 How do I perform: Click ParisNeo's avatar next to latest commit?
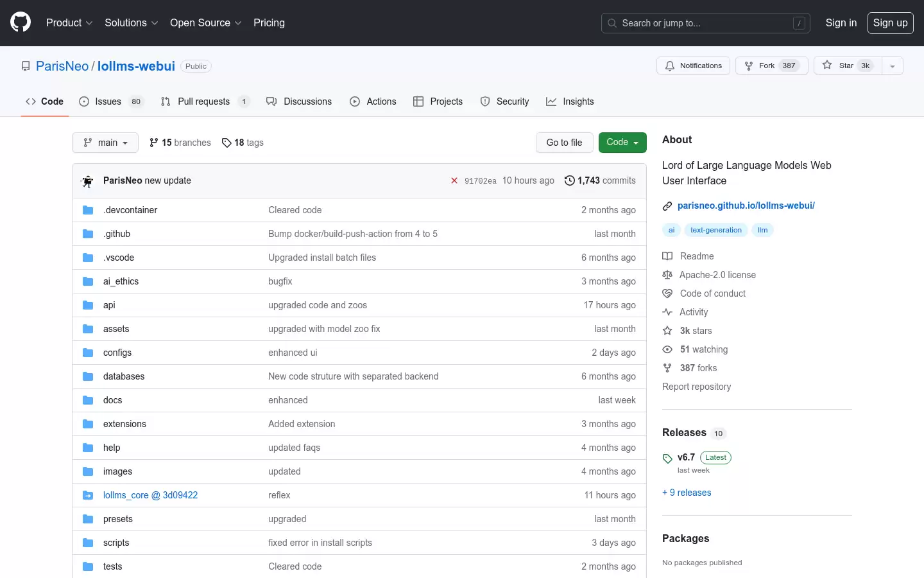[x=88, y=181]
